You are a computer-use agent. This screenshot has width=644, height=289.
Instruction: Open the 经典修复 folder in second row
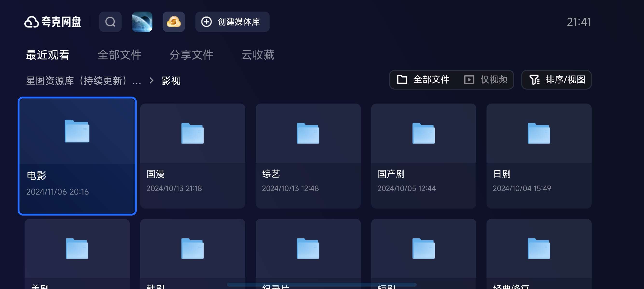click(539, 254)
